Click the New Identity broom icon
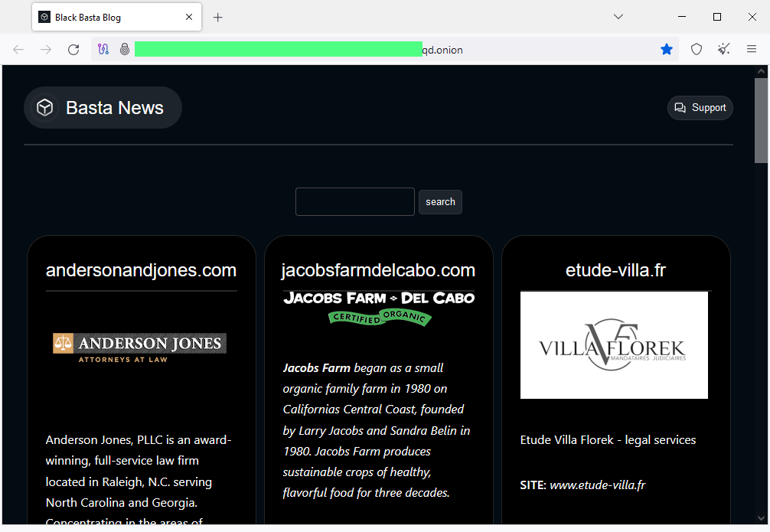 coord(724,49)
